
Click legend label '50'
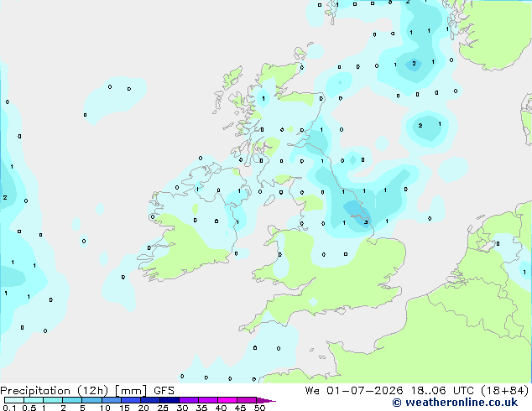tap(259, 408)
